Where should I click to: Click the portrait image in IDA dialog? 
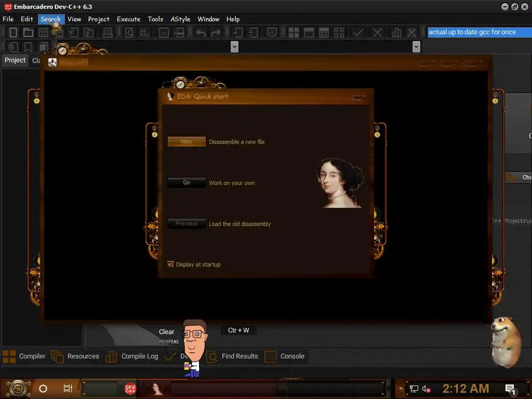click(339, 183)
